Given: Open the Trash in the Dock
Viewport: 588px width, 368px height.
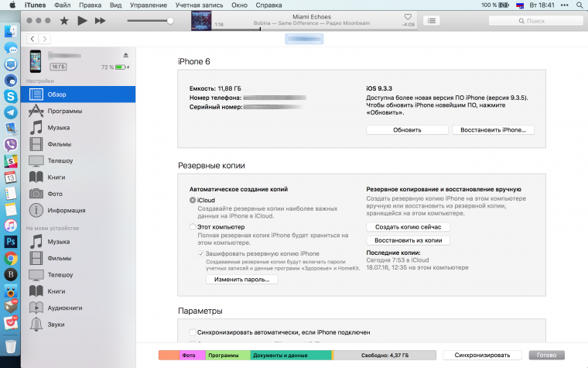Looking at the screenshot, I should (x=11, y=346).
